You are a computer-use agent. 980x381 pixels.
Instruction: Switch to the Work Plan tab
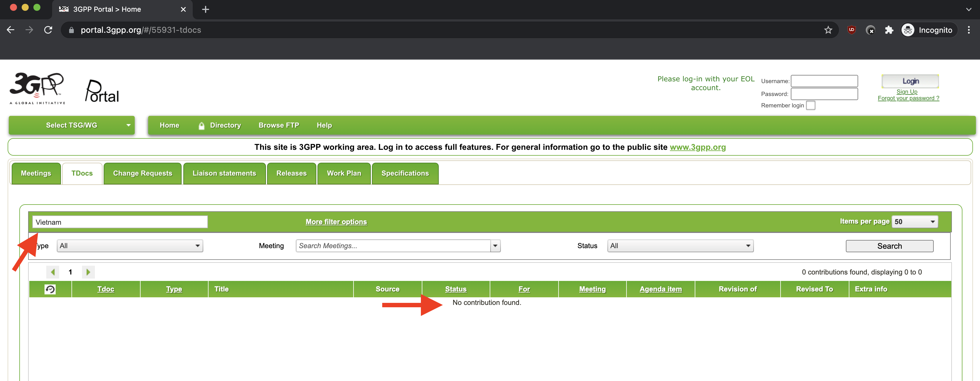344,174
